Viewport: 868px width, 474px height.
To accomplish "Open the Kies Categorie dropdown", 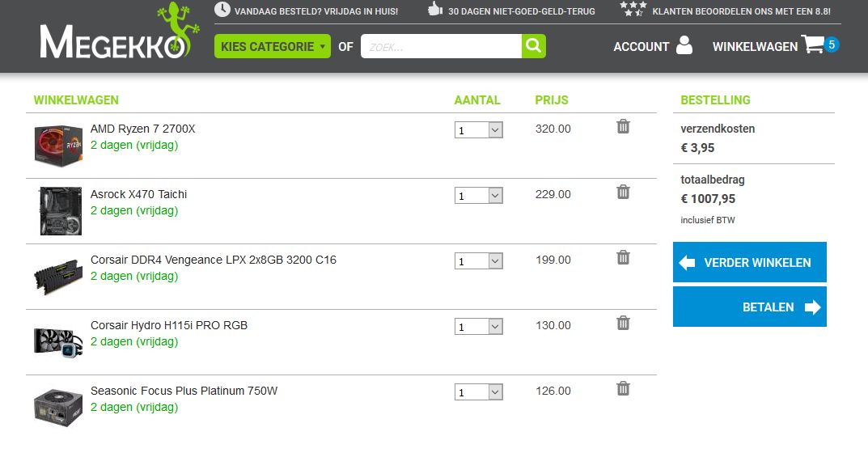I will click(273, 46).
